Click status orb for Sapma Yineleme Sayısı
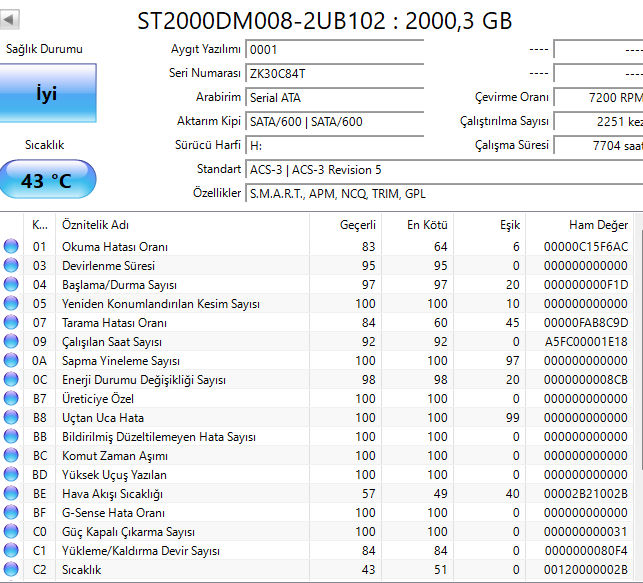Image resolution: width=643 pixels, height=583 pixels. click(x=11, y=360)
